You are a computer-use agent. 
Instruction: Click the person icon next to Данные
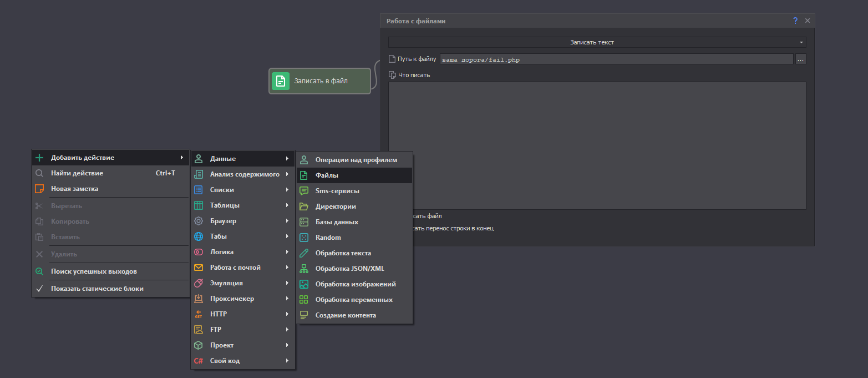tap(199, 159)
